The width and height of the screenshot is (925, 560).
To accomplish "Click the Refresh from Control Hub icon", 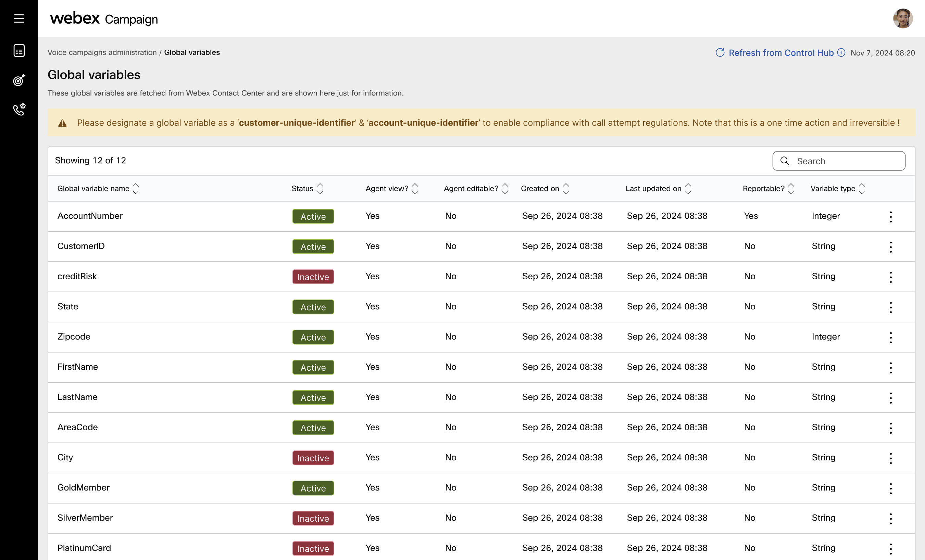I will coord(720,53).
